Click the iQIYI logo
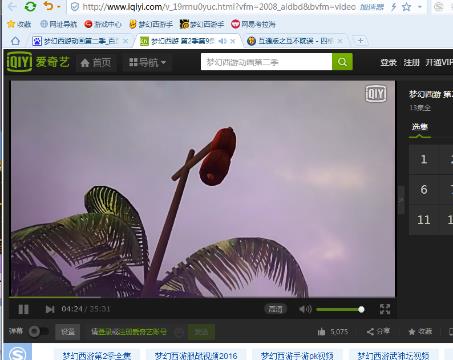This screenshot has width=453, height=360. [x=38, y=62]
